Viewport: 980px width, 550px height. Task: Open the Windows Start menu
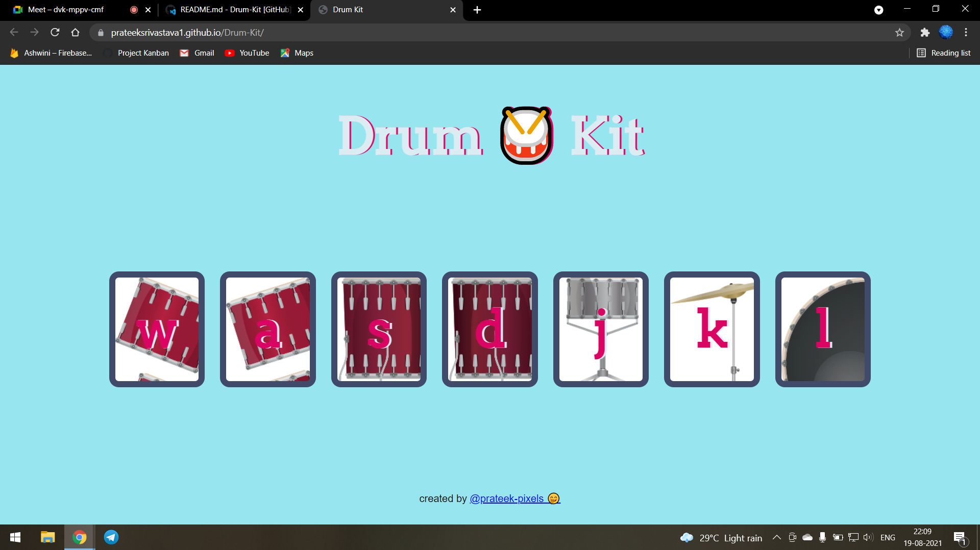click(x=15, y=537)
